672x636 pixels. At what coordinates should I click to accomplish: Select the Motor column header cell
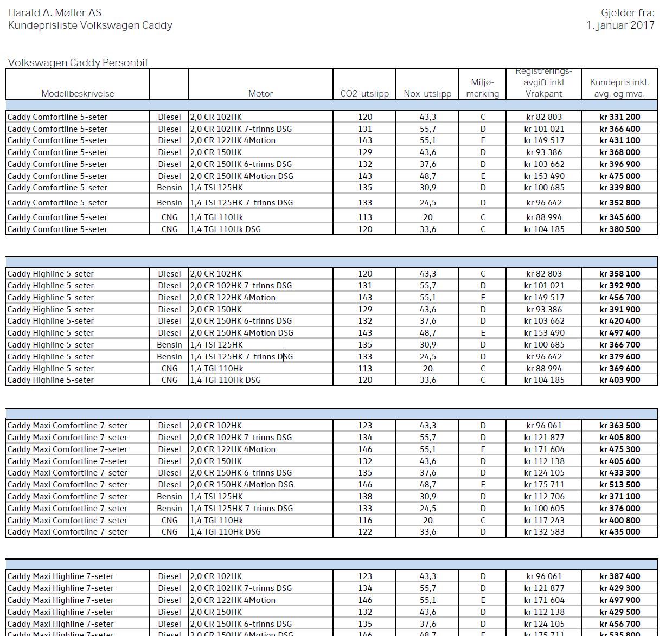(x=260, y=93)
